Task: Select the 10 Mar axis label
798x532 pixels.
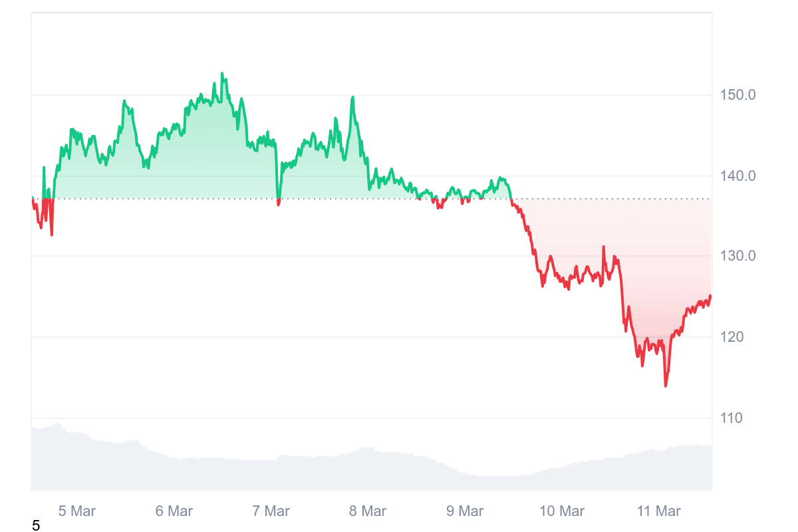Action: (x=562, y=511)
